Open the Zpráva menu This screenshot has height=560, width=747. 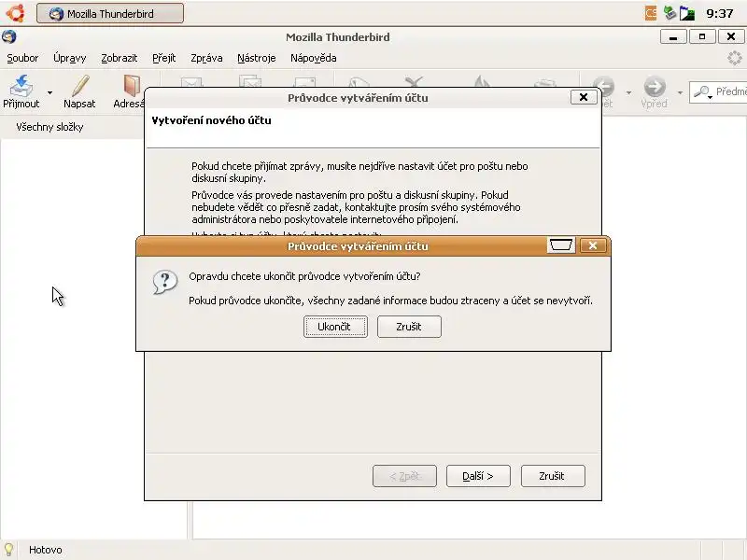pyautogui.click(x=206, y=58)
